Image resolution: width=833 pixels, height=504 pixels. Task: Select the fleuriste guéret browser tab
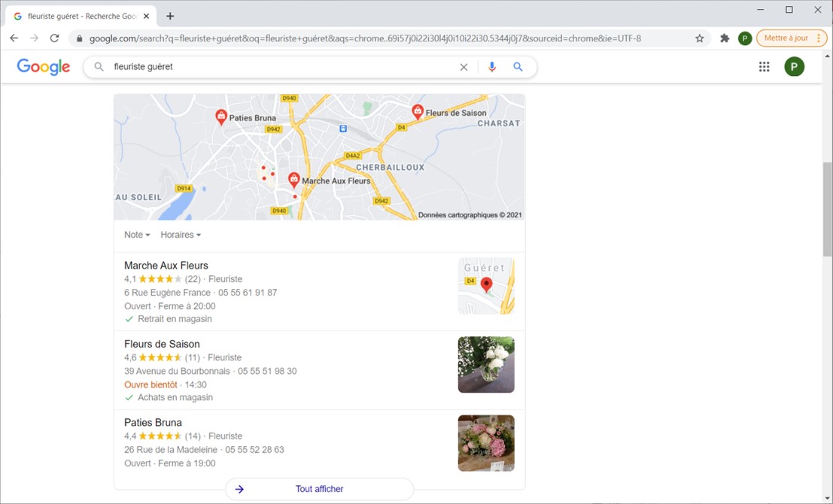point(81,17)
